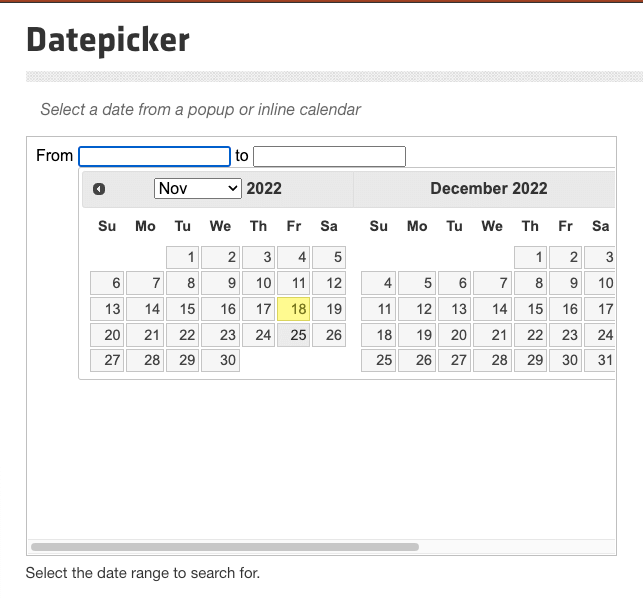Click the 'to' date input field
The image size is (643, 598).
pyautogui.click(x=329, y=156)
